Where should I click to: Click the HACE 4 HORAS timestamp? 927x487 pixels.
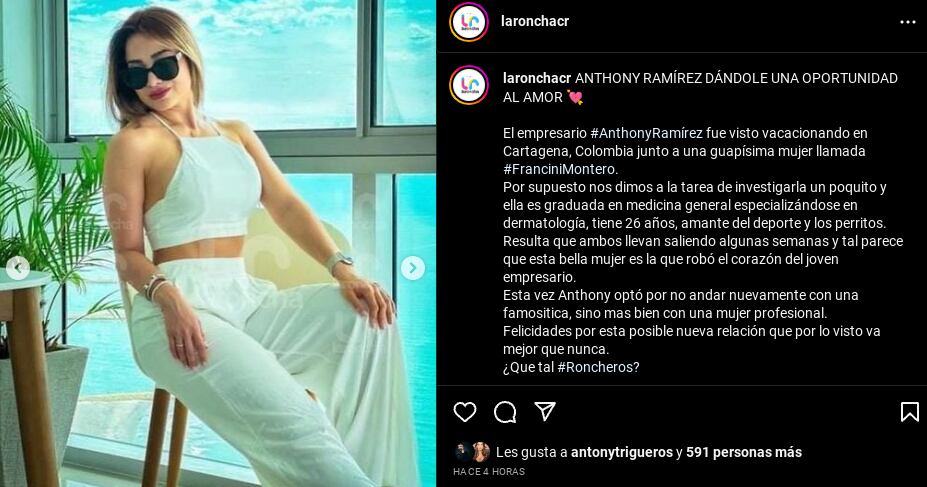pos(489,472)
